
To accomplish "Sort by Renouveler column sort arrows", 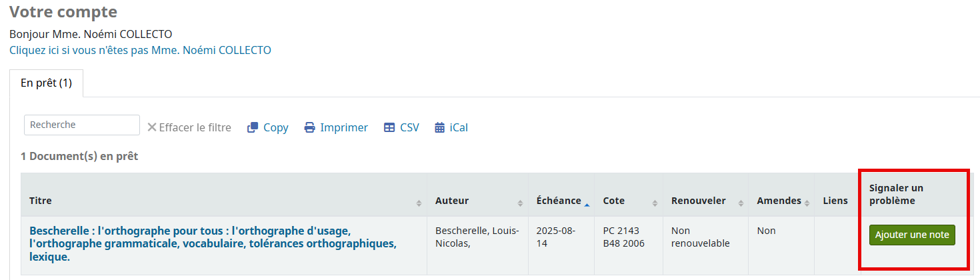I will (x=740, y=203).
